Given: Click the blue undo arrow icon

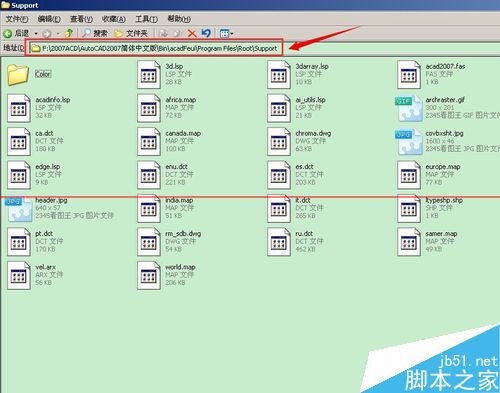Looking at the screenshot, I should [x=206, y=33].
